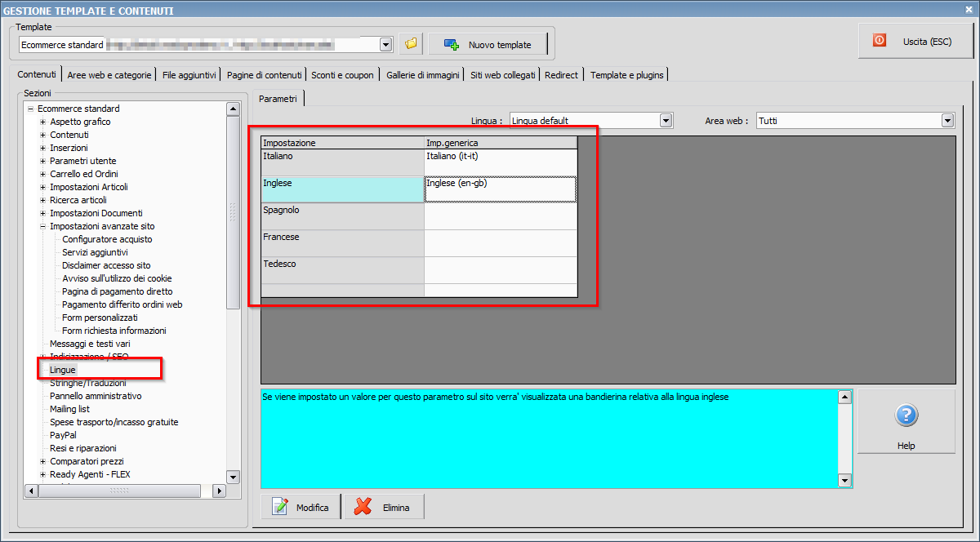Select Pagina di pagamento diretto

point(118,291)
